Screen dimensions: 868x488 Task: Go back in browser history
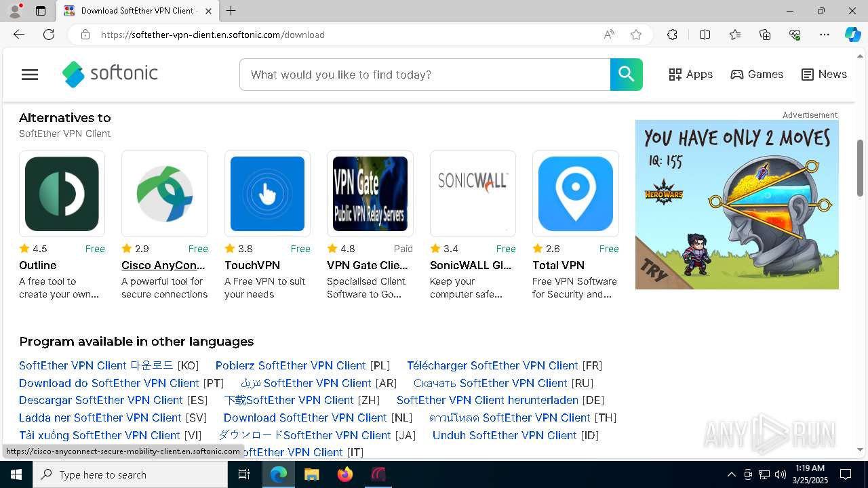pyautogui.click(x=19, y=35)
